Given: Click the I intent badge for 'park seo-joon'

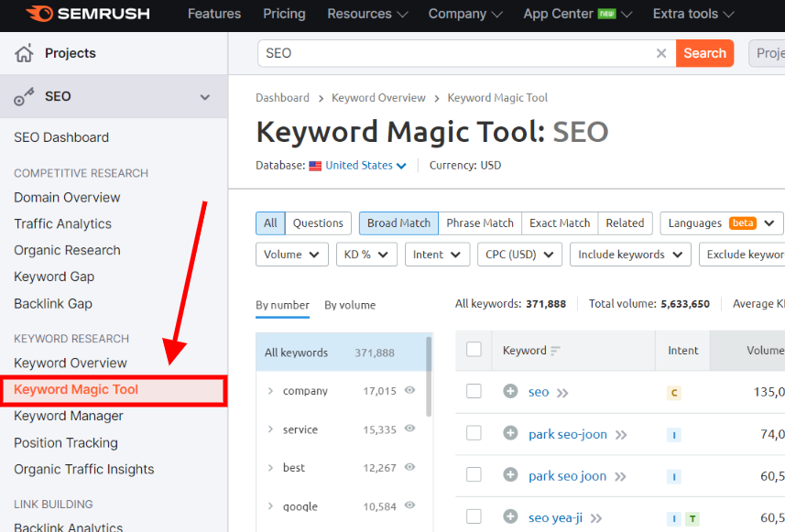Looking at the screenshot, I should pos(674,435).
